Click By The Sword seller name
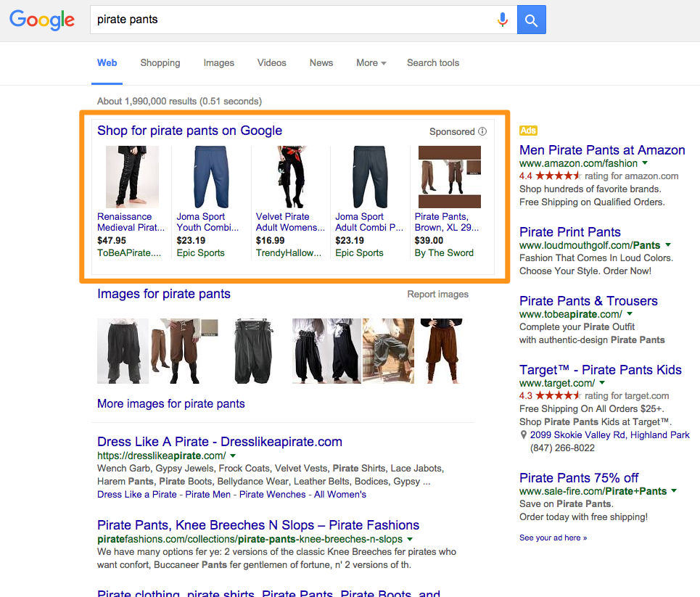The height and width of the screenshot is (597, 700). [444, 252]
